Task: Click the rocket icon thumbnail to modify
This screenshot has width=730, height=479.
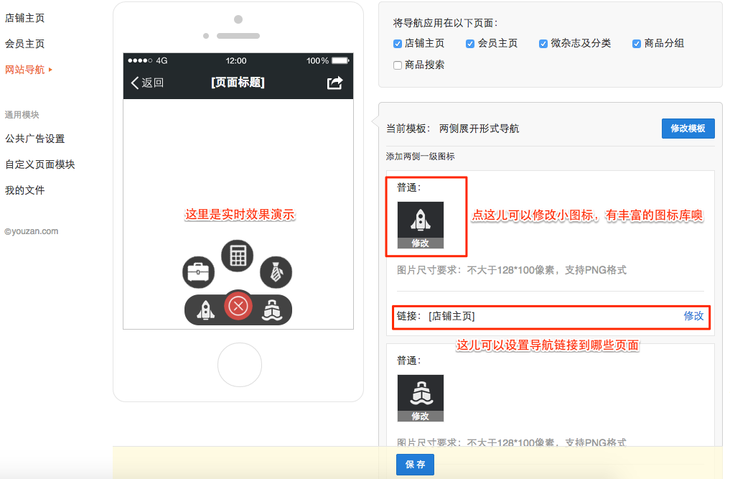Action: (420, 225)
